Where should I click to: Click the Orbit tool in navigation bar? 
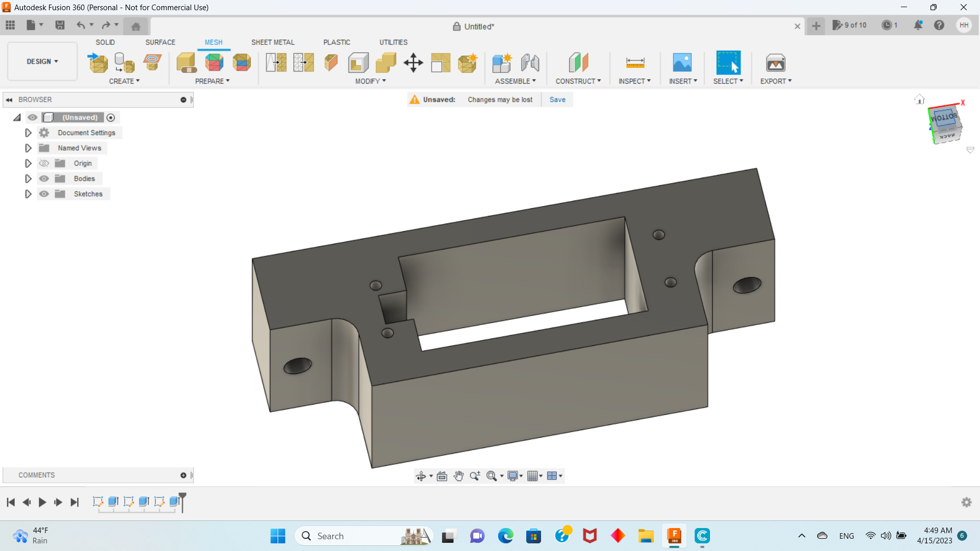(x=421, y=476)
